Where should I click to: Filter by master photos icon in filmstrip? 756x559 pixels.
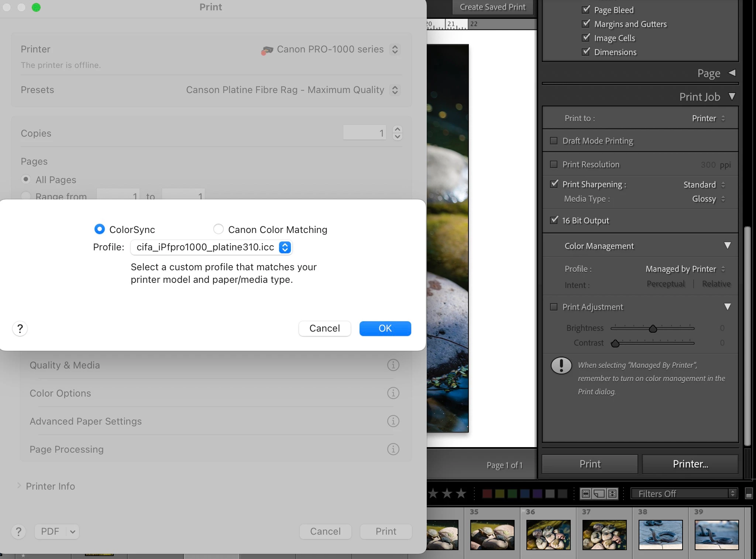pyautogui.click(x=586, y=494)
